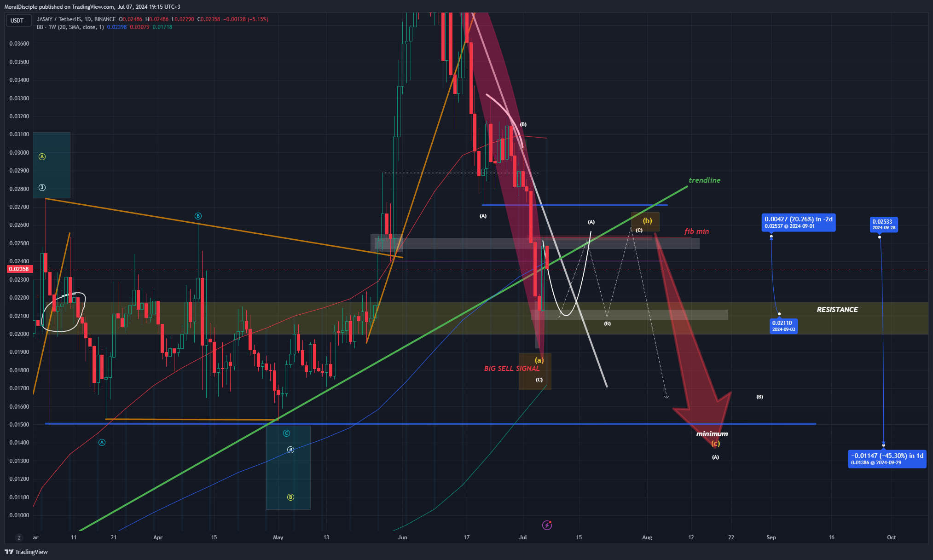Open the TradingView logo link
The height and width of the screenshot is (560, 933).
point(26,552)
